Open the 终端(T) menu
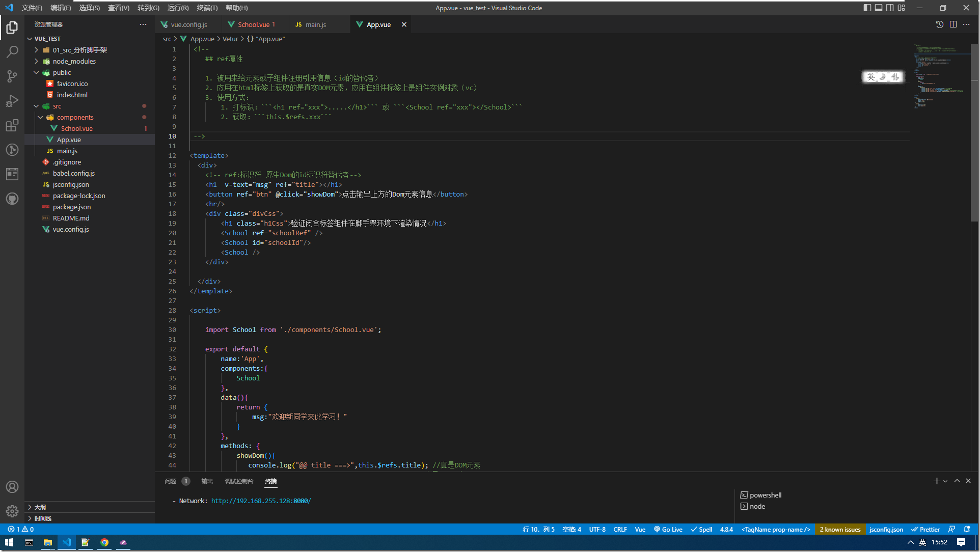This screenshot has height=552, width=980. [x=207, y=8]
